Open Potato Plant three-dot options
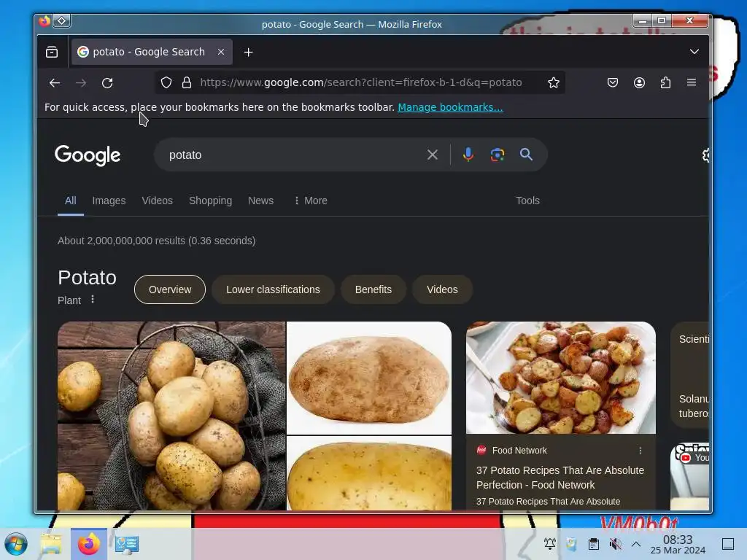This screenshot has width=747, height=560. [93, 300]
